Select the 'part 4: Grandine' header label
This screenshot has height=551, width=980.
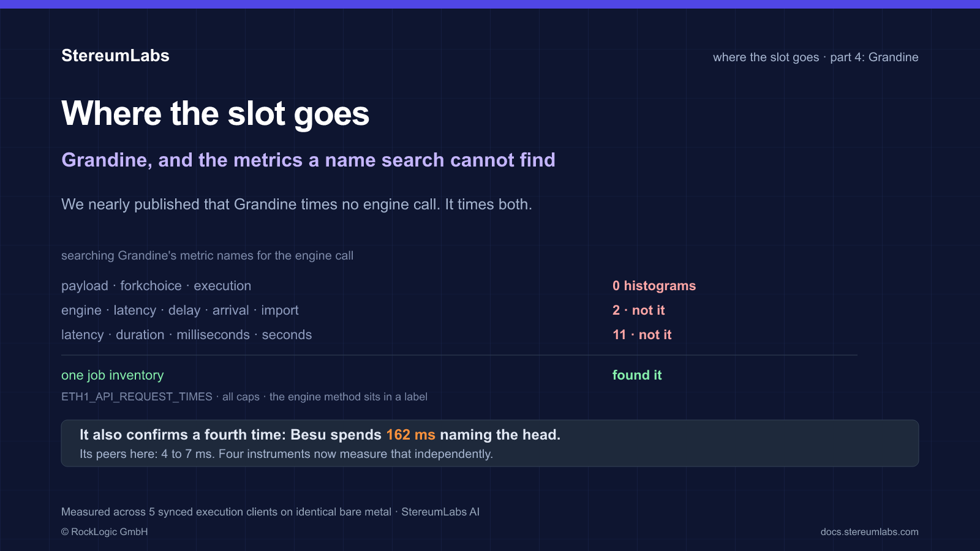point(874,57)
